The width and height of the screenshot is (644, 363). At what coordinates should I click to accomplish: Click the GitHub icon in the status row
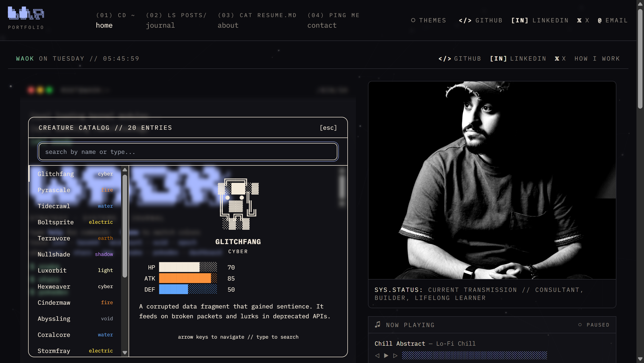point(445,58)
